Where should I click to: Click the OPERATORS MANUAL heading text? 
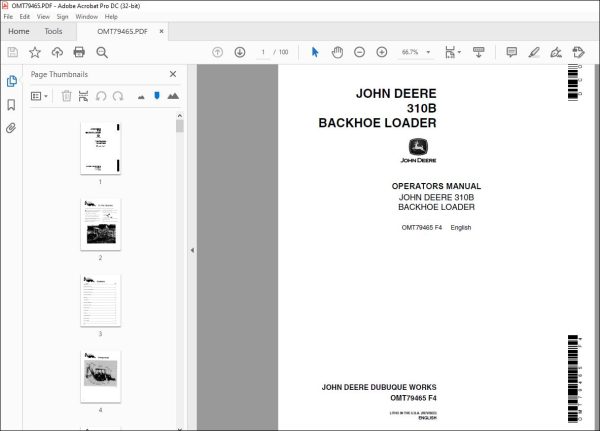click(436, 186)
